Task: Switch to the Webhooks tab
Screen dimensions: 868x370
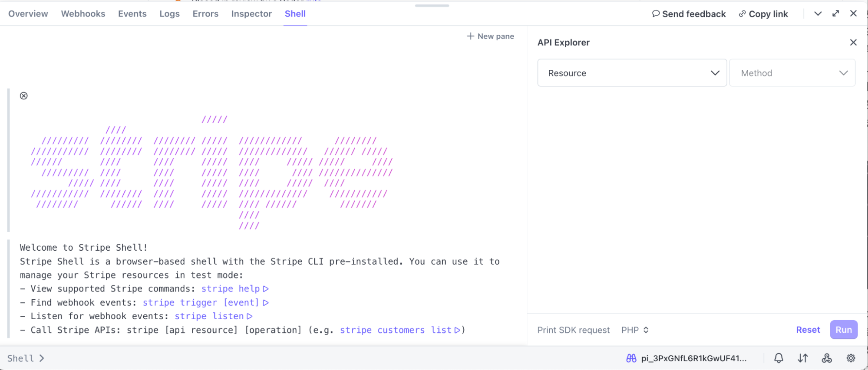Action: [83, 14]
